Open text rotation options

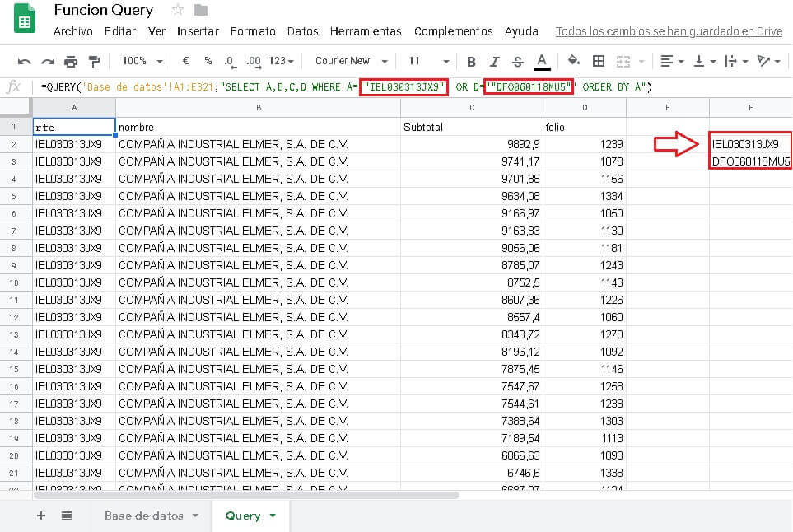pyautogui.click(x=768, y=61)
